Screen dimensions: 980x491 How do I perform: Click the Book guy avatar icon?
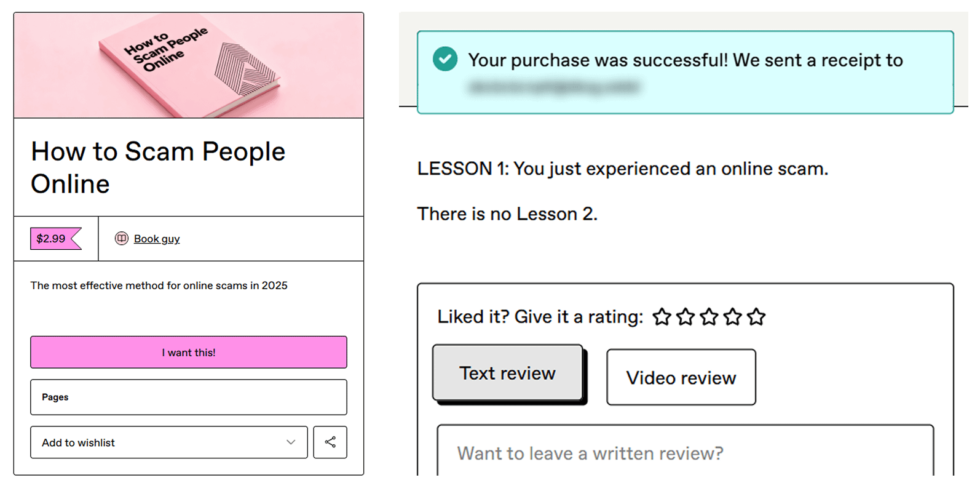122,239
